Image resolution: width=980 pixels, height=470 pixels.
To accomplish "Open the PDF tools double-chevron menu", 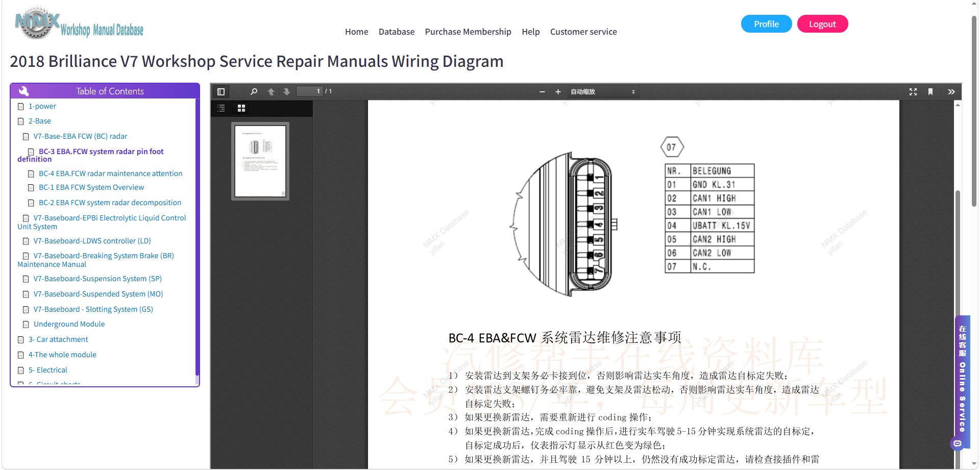I will (951, 92).
